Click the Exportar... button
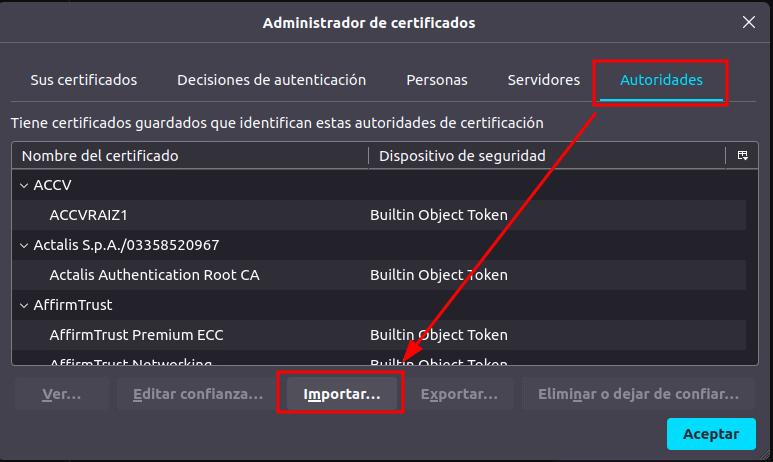This screenshot has height=462, width=773. 459,394
